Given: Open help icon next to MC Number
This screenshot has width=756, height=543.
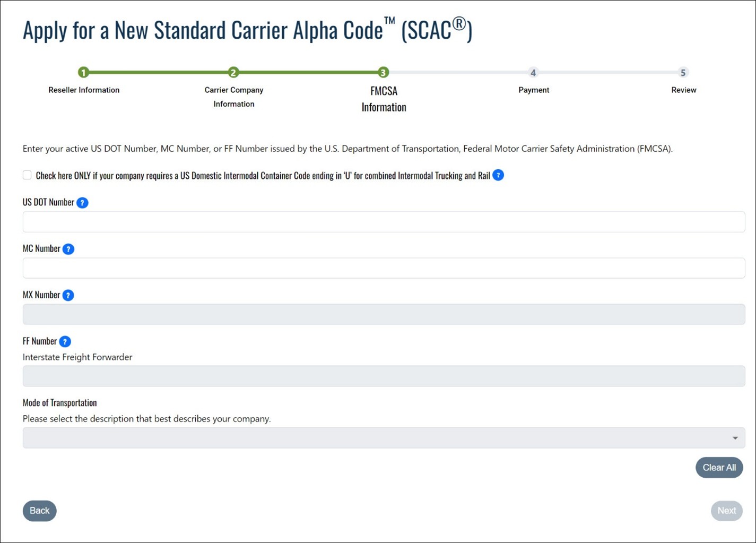Looking at the screenshot, I should click(x=68, y=249).
